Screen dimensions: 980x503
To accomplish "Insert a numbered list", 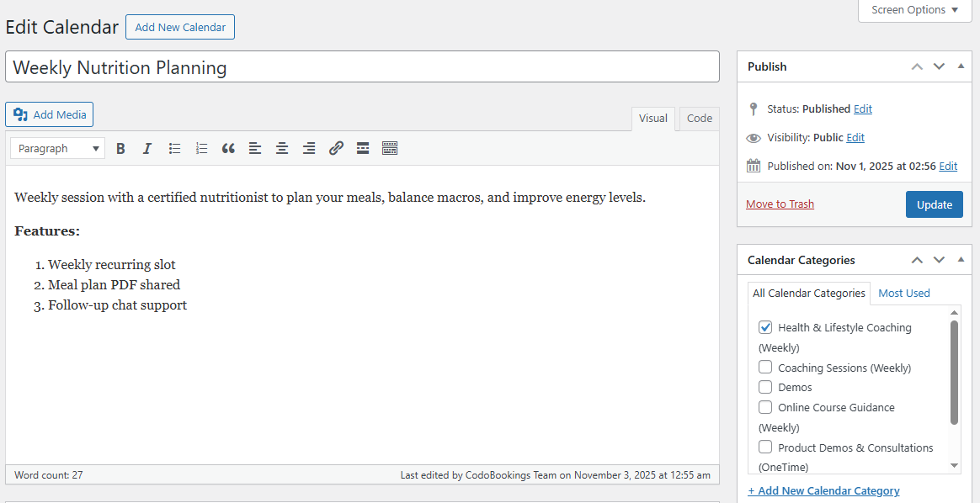I will point(201,148).
